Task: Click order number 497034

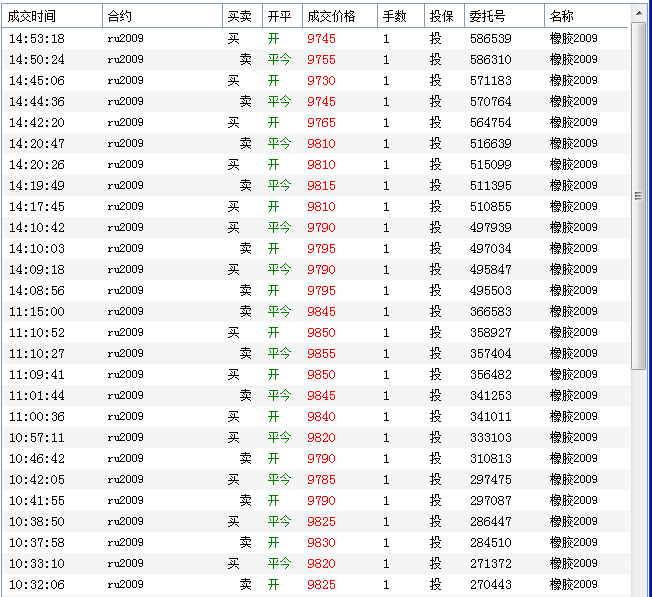Action: coord(491,249)
